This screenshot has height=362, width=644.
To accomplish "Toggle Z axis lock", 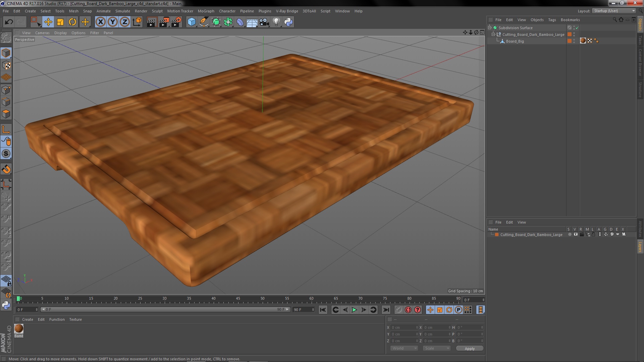I will click(125, 22).
